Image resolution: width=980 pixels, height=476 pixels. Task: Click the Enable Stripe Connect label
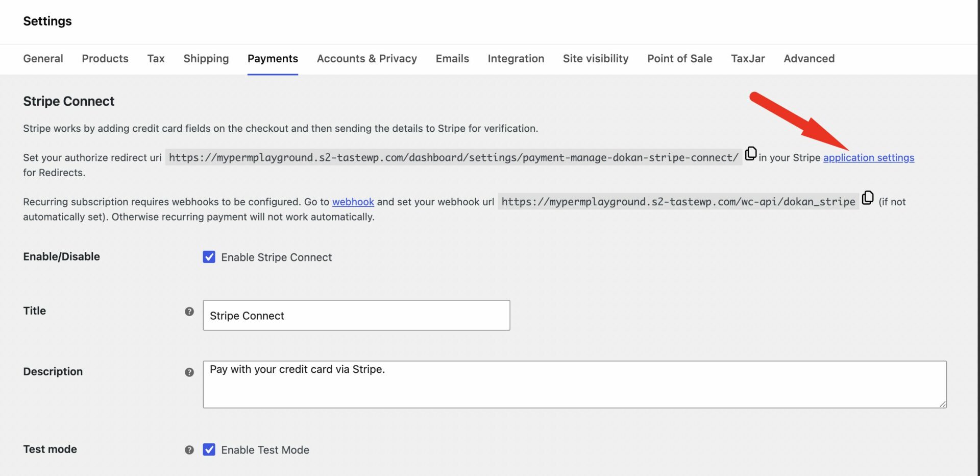[276, 257]
